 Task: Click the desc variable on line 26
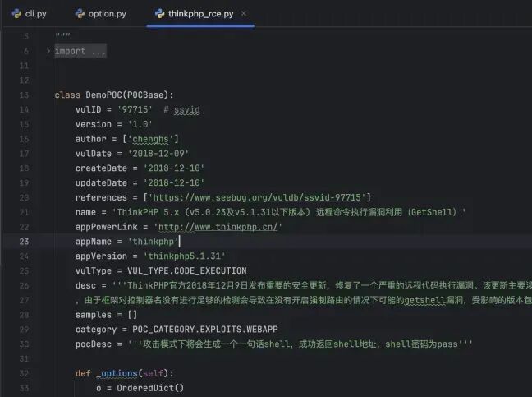(85, 285)
